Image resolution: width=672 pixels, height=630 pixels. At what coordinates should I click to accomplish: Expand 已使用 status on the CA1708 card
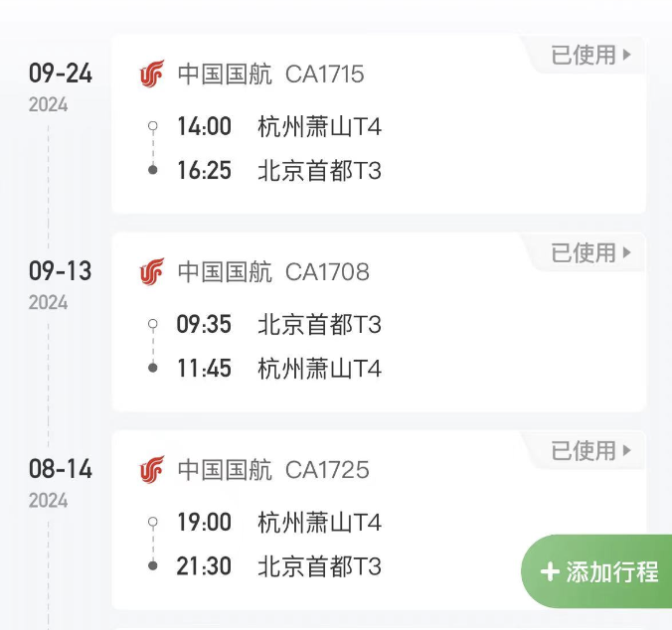click(x=591, y=253)
